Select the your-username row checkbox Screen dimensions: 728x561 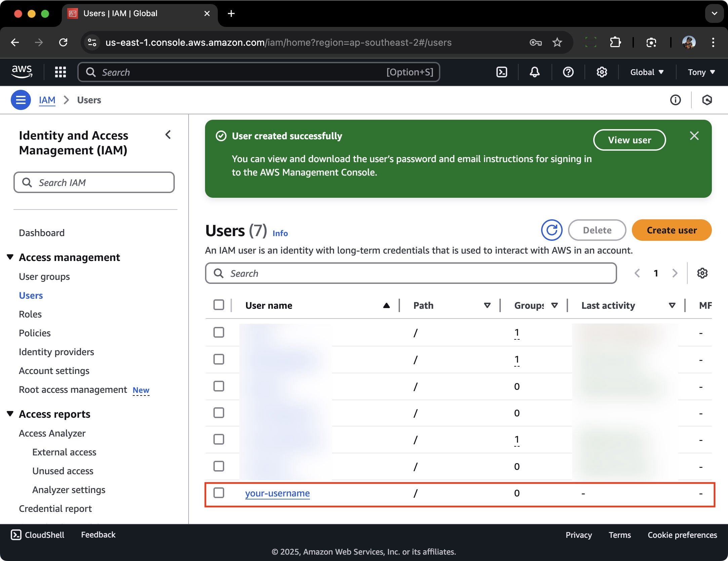pos(219,493)
